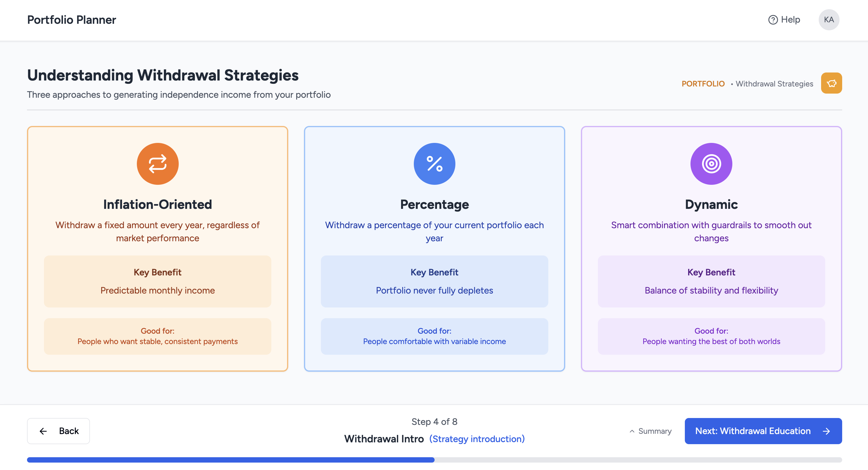Click the left arrow on Back button
The image size is (868, 470).
tap(43, 431)
